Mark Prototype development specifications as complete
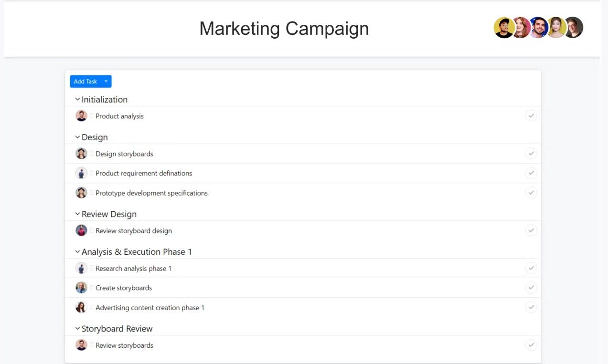Image resolution: width=608 pixels, height=364 pixels. (x=531, y=193)
